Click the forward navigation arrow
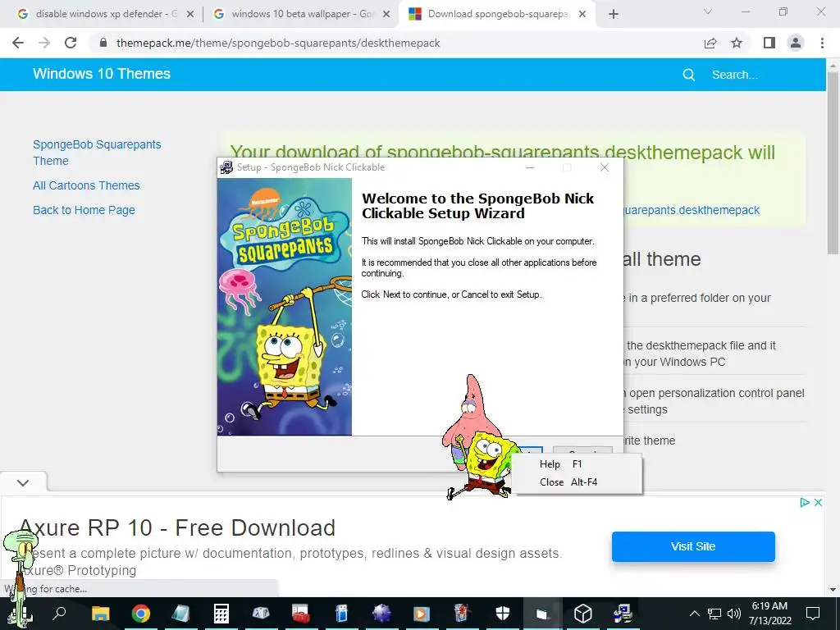The width and height of the screenshot is (840, 630). [x=44, y=43]
